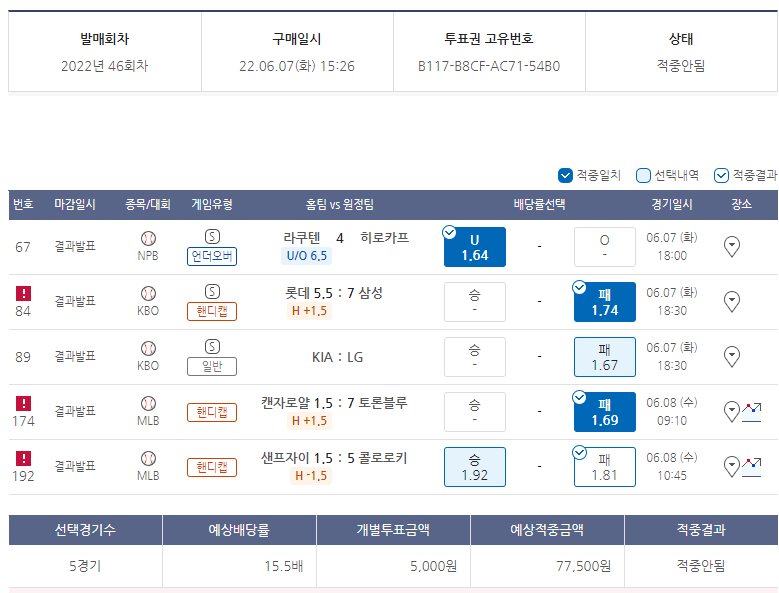779x593 pixels.
Task: Open venue location pin for game 192
Action: pos(732,467)
